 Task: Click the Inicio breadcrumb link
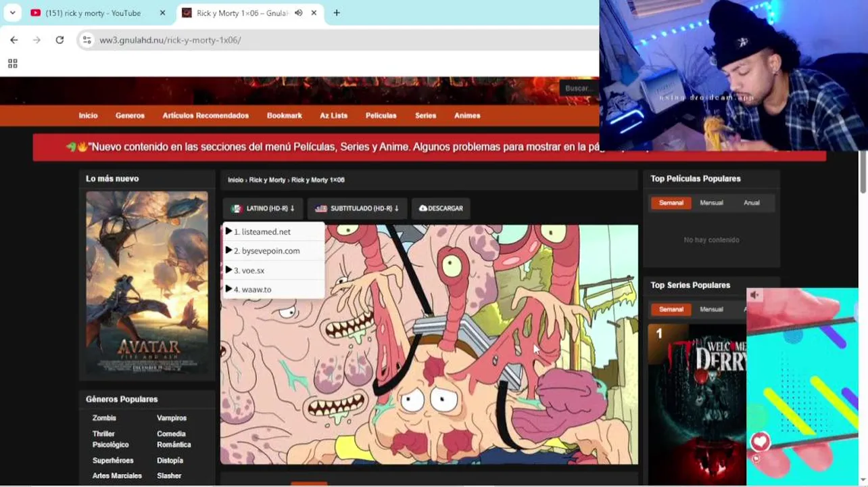235,180
